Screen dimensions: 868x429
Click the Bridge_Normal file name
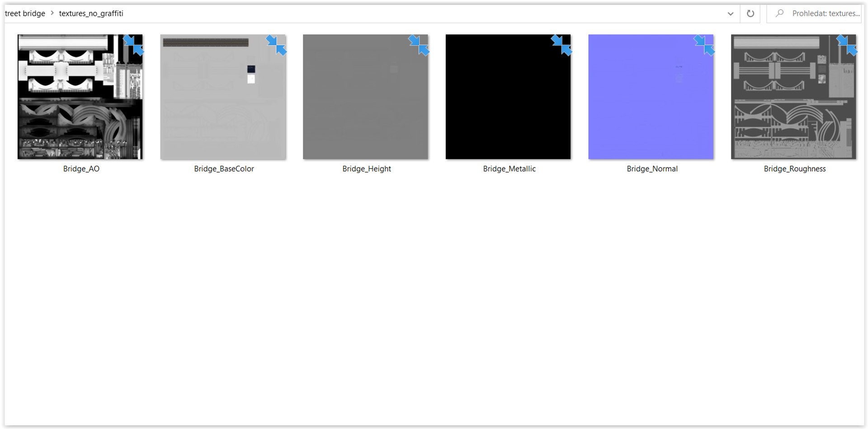tap(652, 169)
